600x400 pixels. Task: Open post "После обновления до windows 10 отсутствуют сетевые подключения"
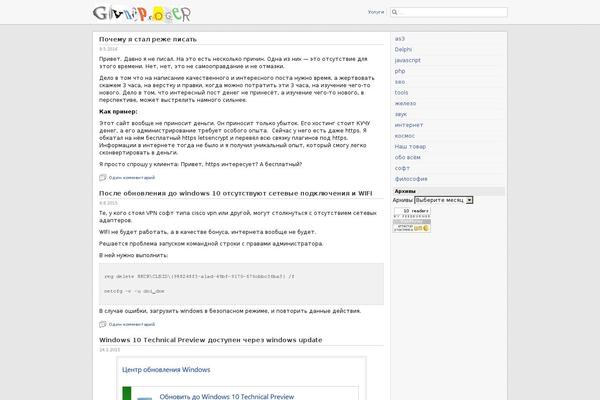[235, 193]
